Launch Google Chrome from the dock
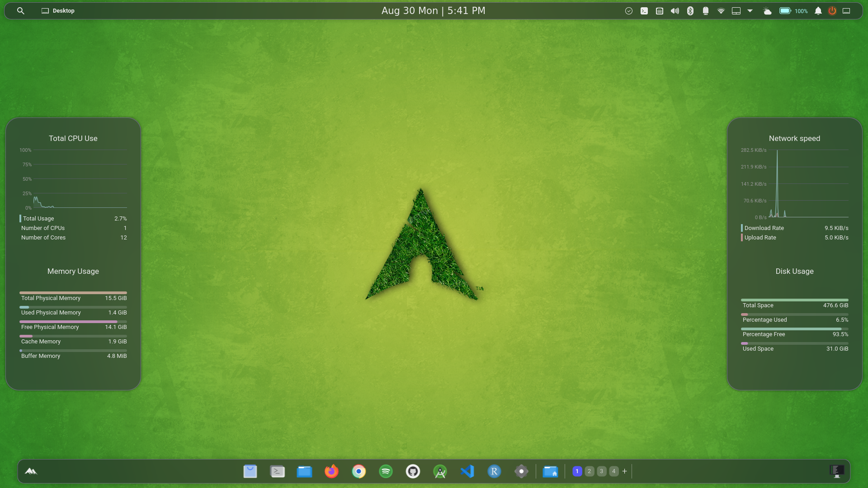Viewport: 868px width, 488px height. [x=359, y=471]
